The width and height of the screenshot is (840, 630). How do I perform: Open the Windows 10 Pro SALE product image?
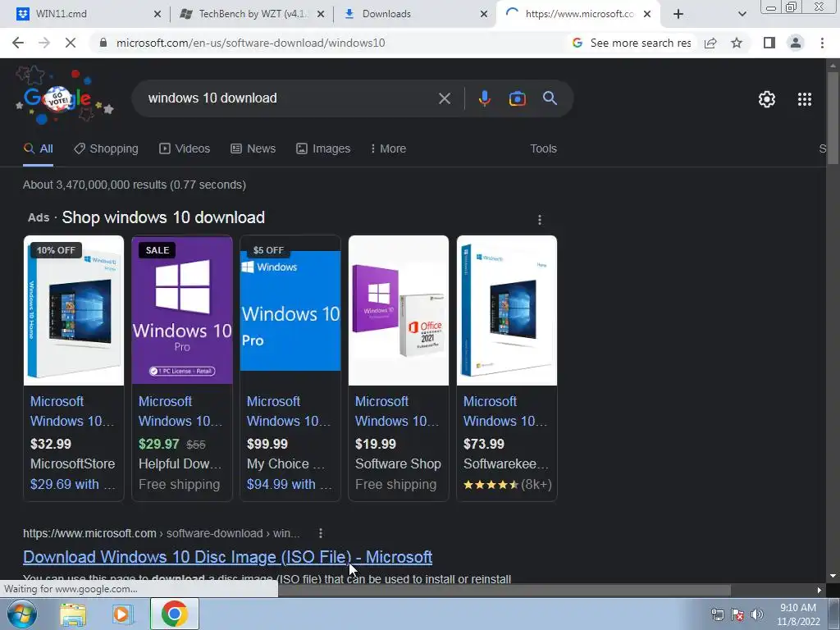pos(182,310)
